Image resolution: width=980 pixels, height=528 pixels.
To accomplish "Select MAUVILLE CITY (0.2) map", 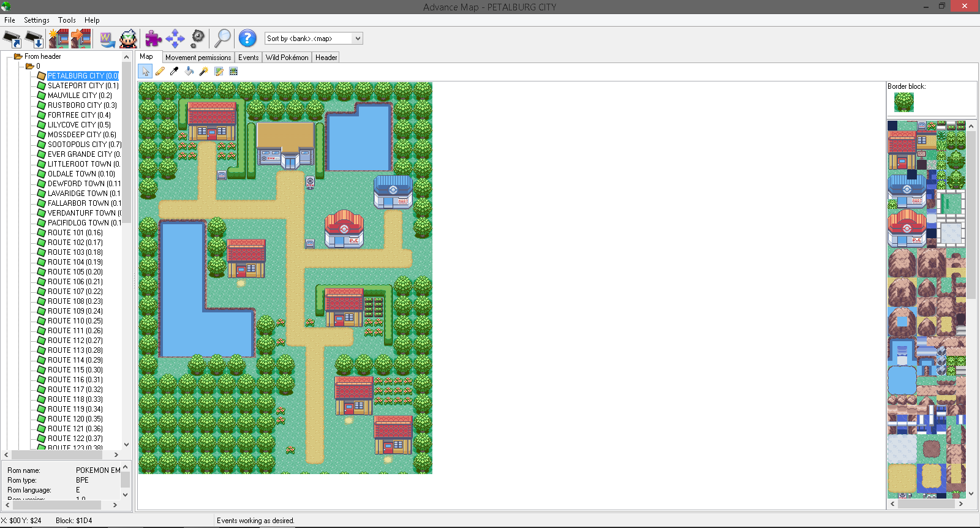I will tap(80, 96).
